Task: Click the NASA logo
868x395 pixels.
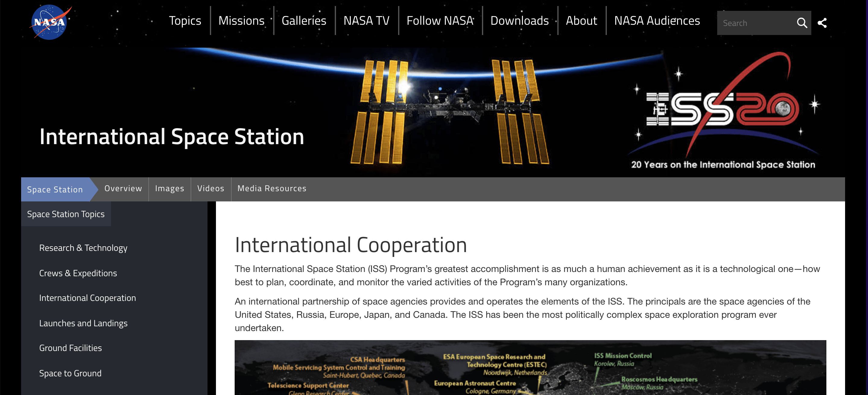Action: point(51,22)
